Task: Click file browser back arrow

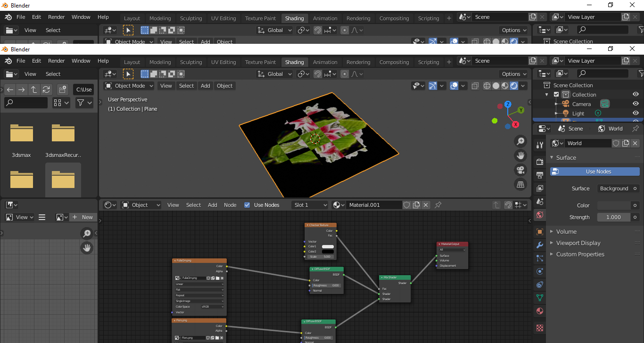Action: pos(10,90)
